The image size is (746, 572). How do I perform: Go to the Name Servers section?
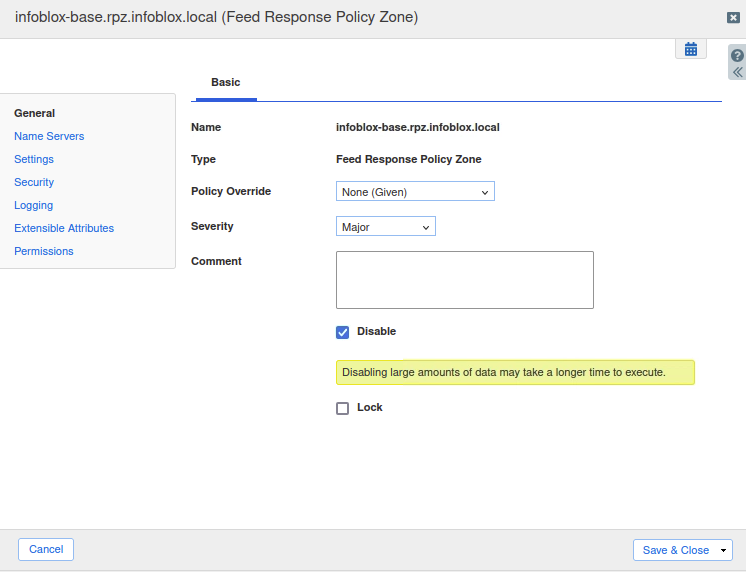49,136
